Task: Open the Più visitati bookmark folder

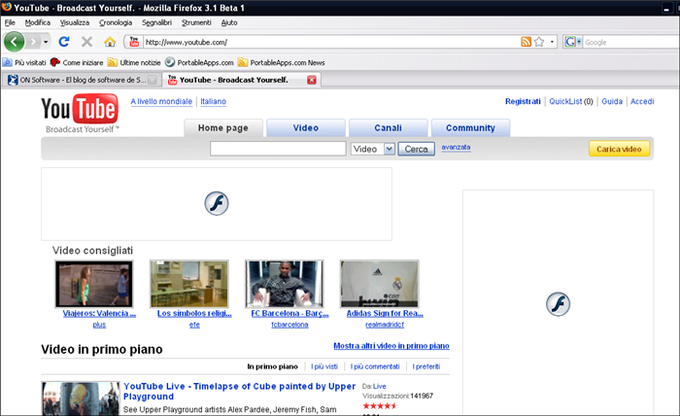Action: click(24, 62)
